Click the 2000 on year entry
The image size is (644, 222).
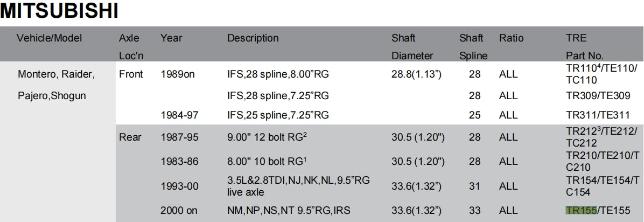click(179, 211)
